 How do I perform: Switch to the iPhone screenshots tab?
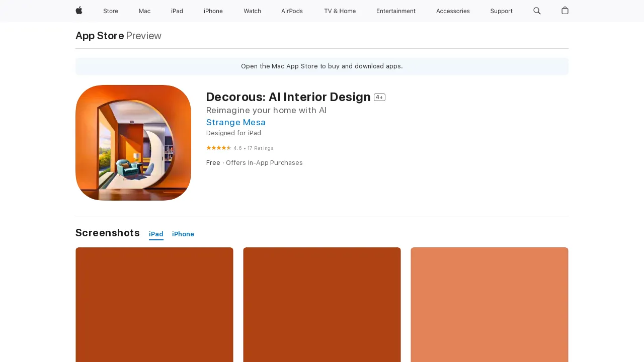click(x=183, y=234)
